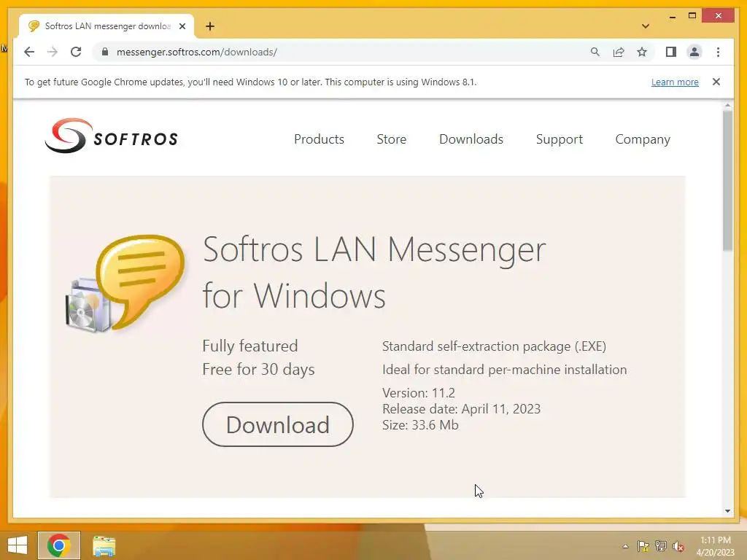Open the Downloads menu item

pyautogui.click(x=471, y=139)
